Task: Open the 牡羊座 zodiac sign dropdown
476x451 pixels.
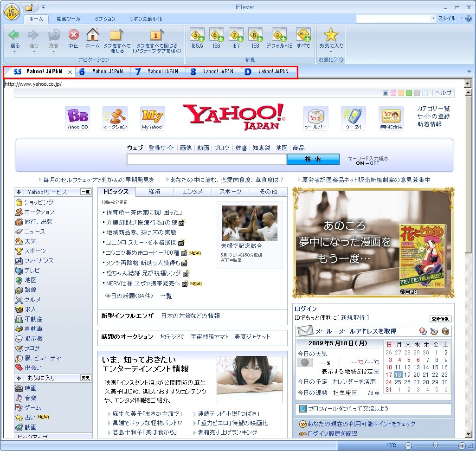Action: click(x=354, y=393)
